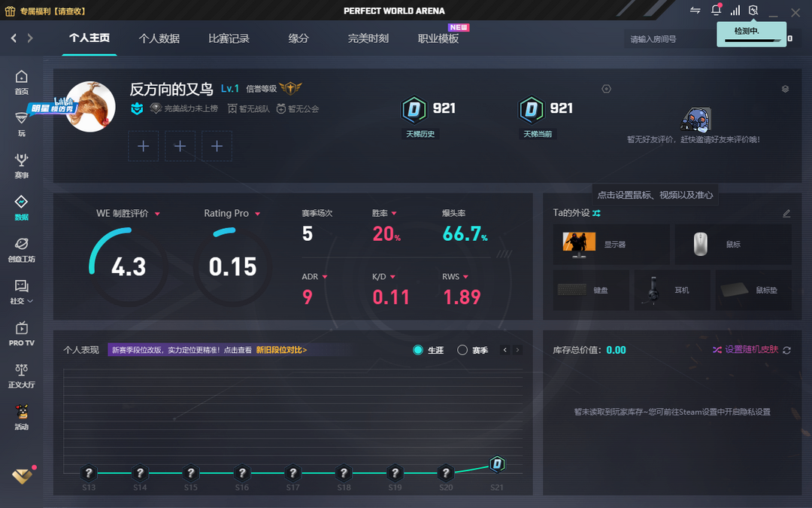
Task: Click the swap arrows icon in title bar
Action: (x=695, y=11)
